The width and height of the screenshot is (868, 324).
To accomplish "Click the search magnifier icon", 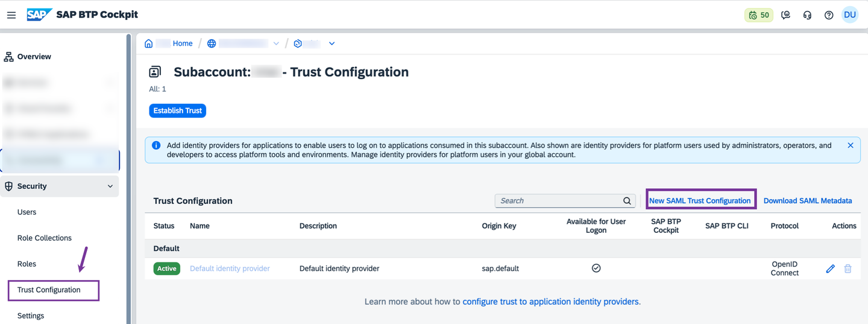I will click(x=627, y=201).
